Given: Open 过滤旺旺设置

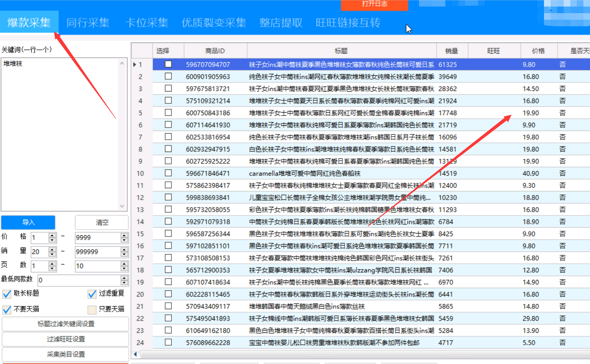Looking at the screenshot, I should [65, 339].
